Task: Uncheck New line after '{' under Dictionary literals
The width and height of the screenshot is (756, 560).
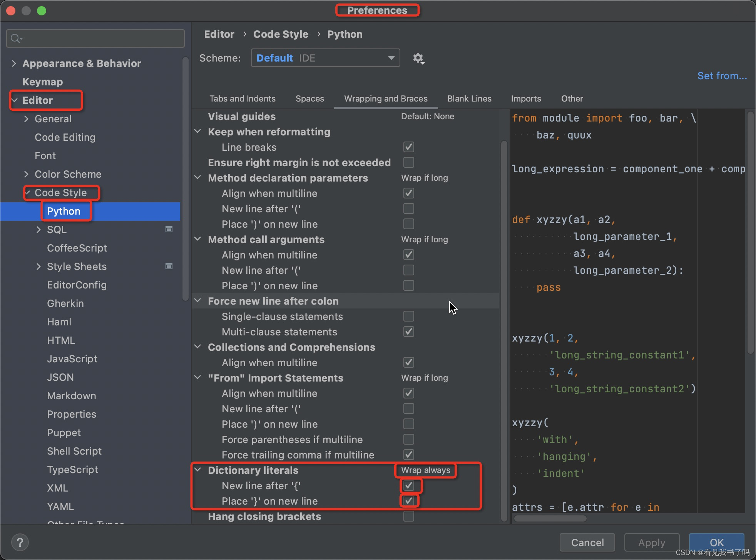Action: pos(409,485)
